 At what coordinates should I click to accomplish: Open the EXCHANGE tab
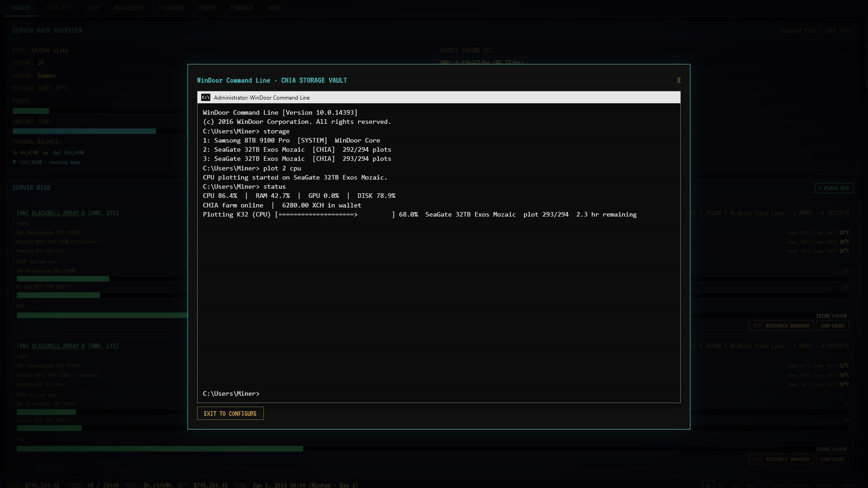tap(171, 8)
